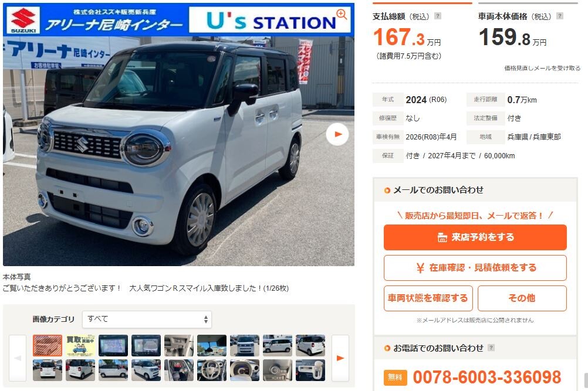The image size is (588, 391).
Task: Click the Suzuki logo in banner
Action: [x=23, y=20]
